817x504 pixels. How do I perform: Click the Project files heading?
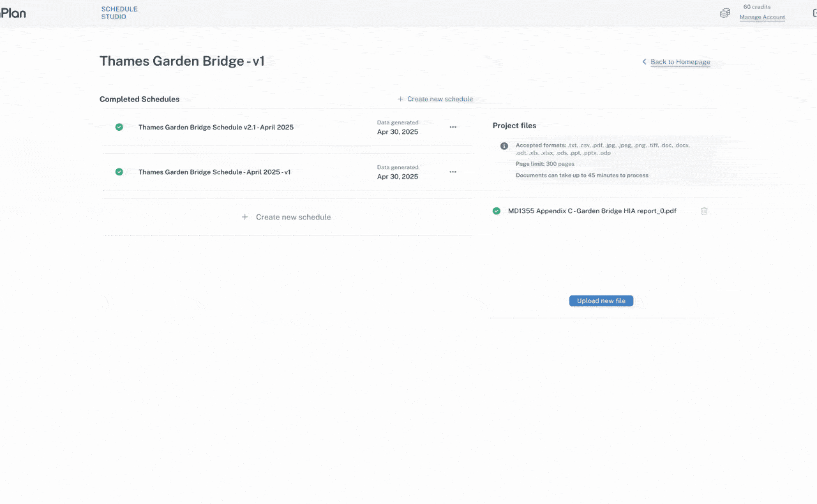[x=514, y=126]
